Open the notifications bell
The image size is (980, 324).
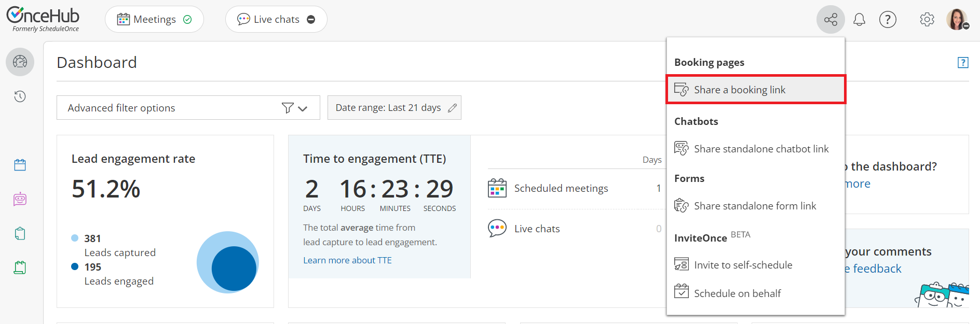point(859,20)
